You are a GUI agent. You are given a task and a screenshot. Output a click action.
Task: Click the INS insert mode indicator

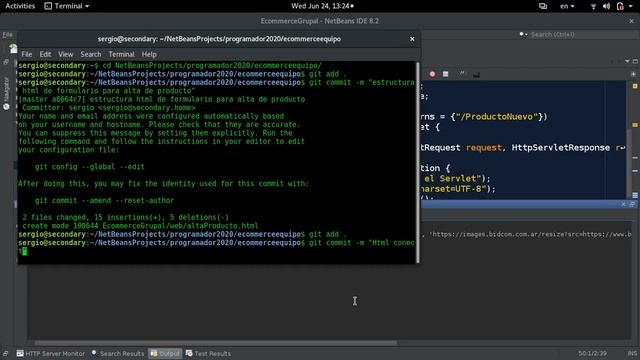632,353
